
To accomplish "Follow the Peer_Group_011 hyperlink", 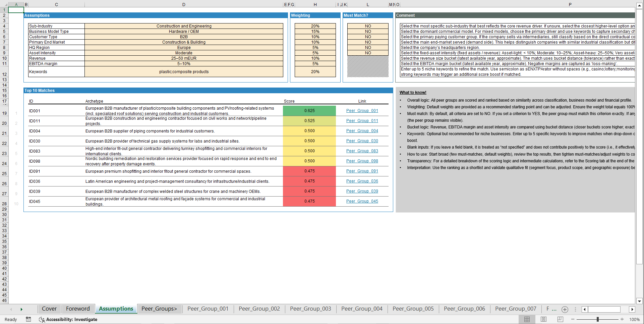I will 362,120.
